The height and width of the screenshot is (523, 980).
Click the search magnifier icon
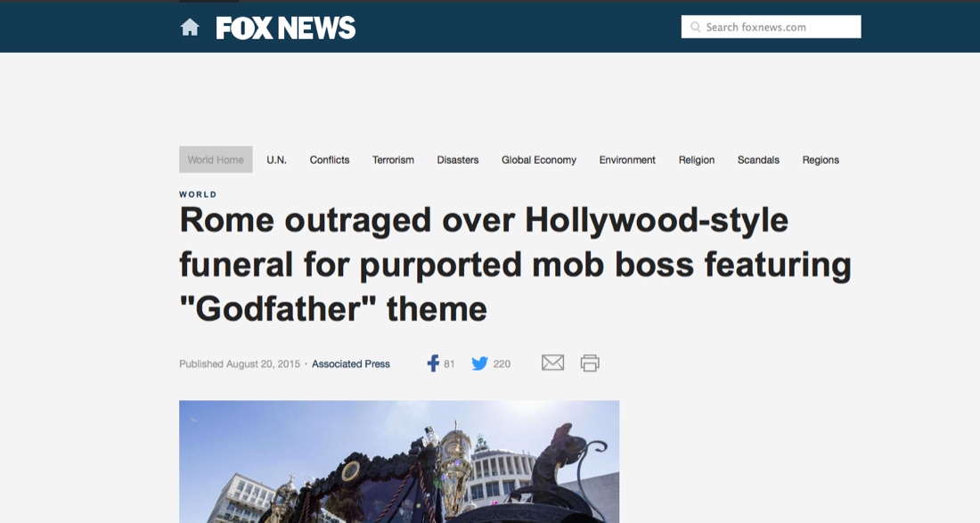(695, 27)
